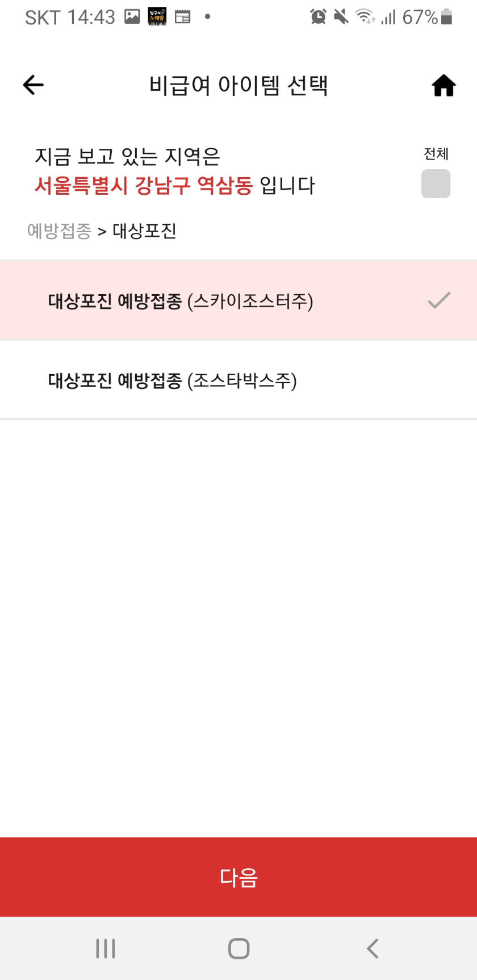Open the 노래방 app notification icon
Screen dimensions: 477x980
coord(157,16)
